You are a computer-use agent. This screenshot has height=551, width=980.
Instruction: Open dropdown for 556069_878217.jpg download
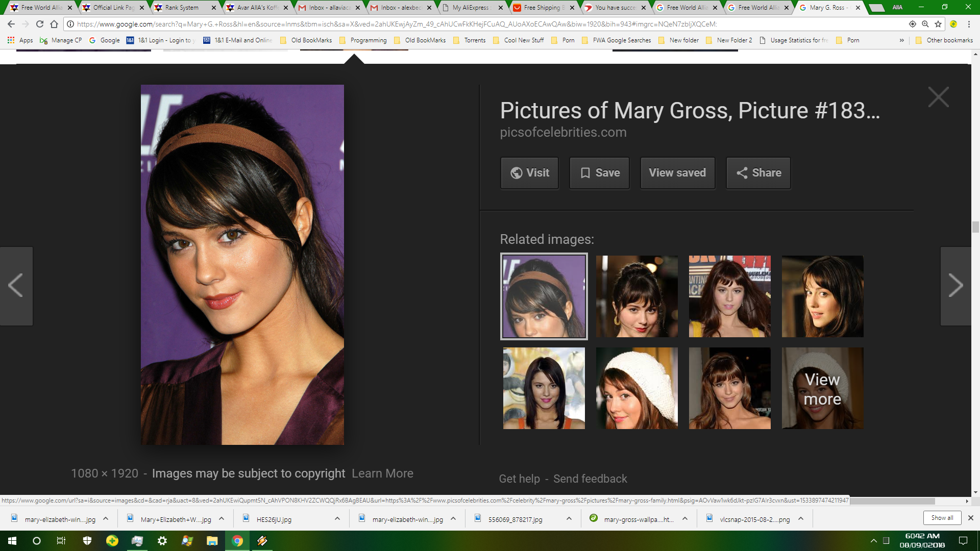(x=569, y=519)
